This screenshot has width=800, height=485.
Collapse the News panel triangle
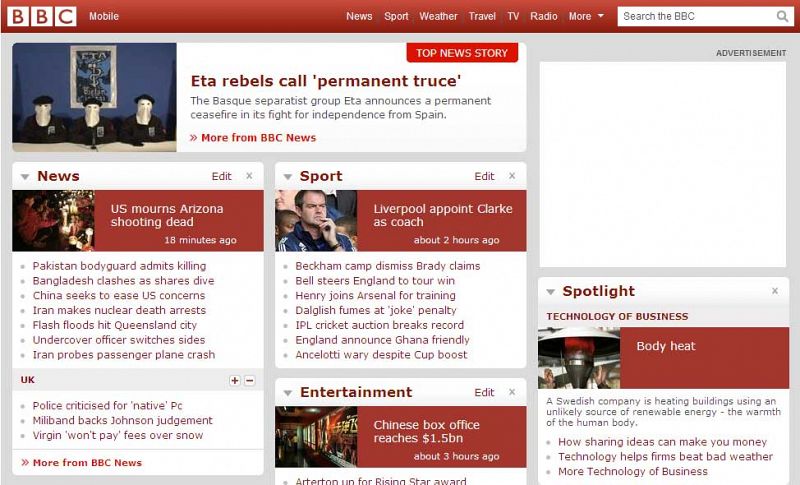pos(24,177)
